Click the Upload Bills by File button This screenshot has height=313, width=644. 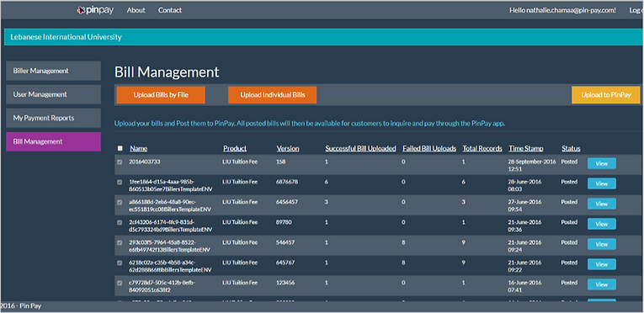(x=161, y=95)
